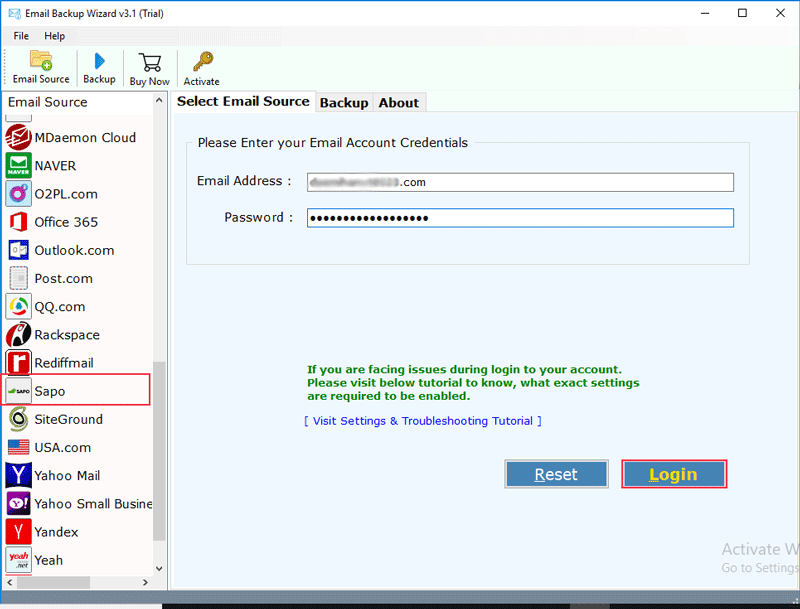Pick the Office 365 logo icon
This screenshot has height=609, width=800.
coord(18,222)
